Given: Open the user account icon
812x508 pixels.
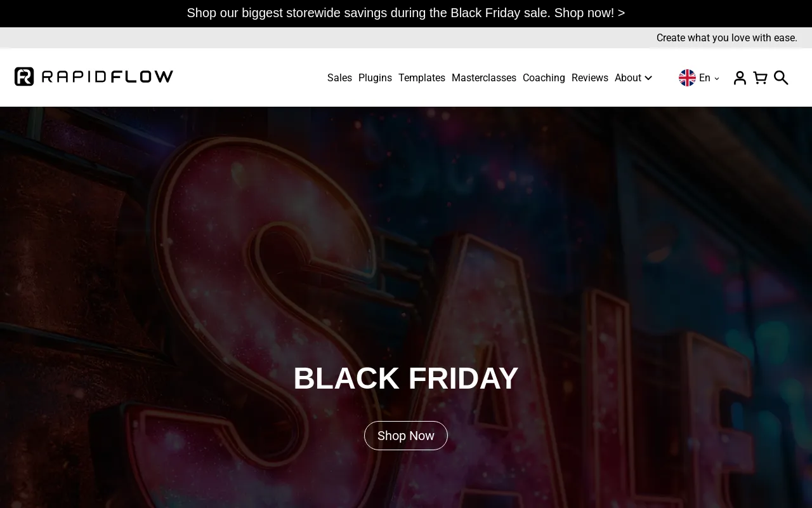Looking at the screenshot, I should point(740,77).
